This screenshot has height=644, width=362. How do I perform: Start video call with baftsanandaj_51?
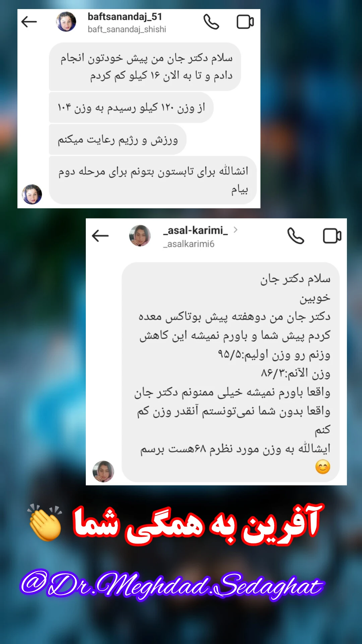click(245, 22)
